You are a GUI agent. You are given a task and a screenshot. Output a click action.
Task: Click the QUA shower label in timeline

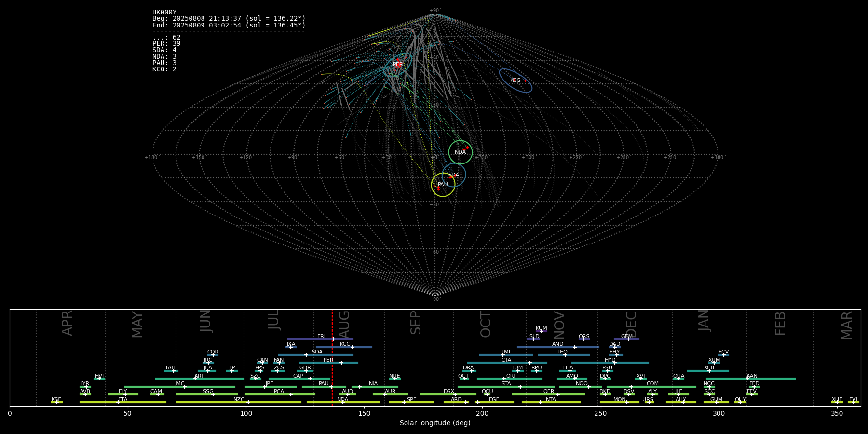tap(679, 376)
